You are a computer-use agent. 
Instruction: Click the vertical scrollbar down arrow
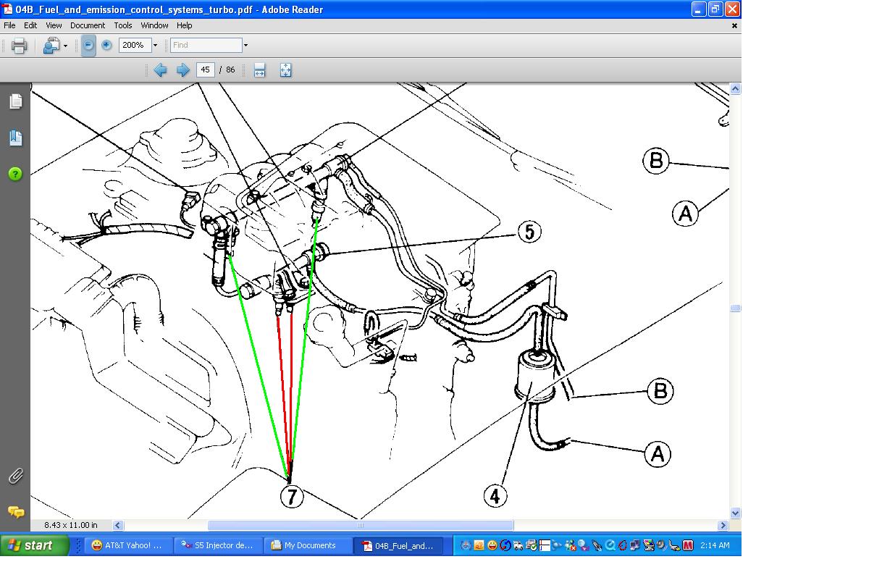[735, 513]
